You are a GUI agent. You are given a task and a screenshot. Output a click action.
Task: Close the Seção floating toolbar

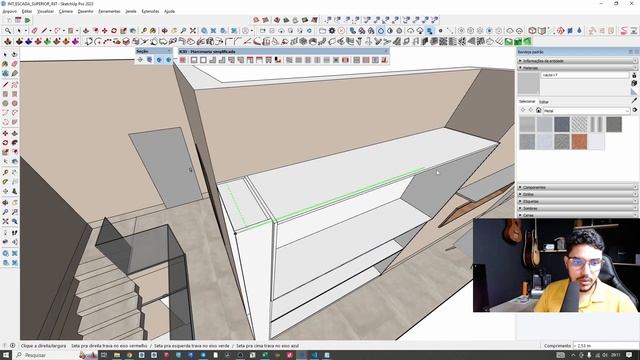(x=169, y=51)
